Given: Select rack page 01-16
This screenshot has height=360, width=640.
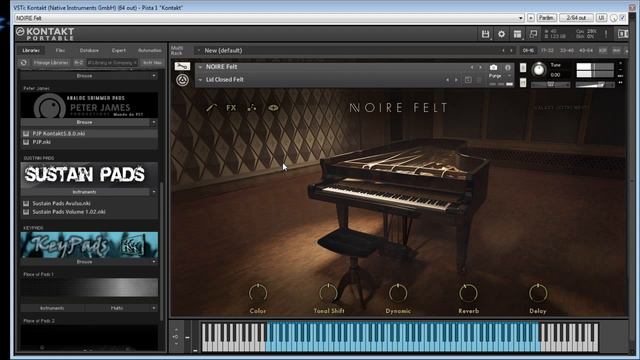Looking at the screenshot, I should point(528,51).
